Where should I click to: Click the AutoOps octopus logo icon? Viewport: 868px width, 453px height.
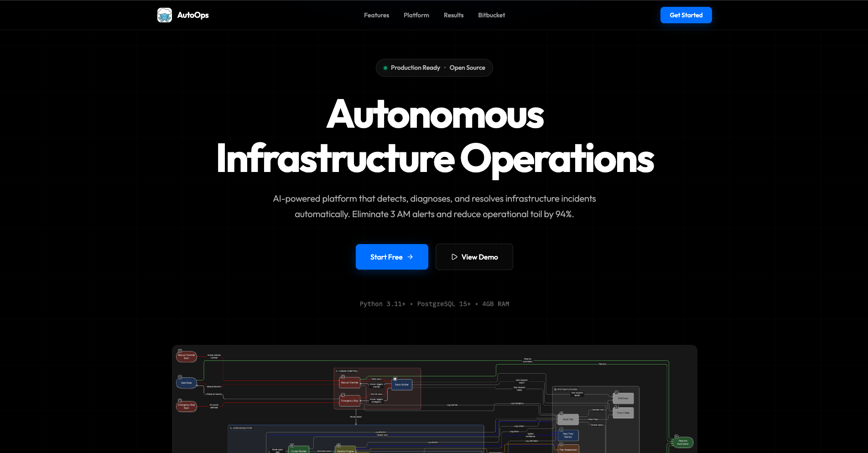pyautogui.click(x=165, y=15)
